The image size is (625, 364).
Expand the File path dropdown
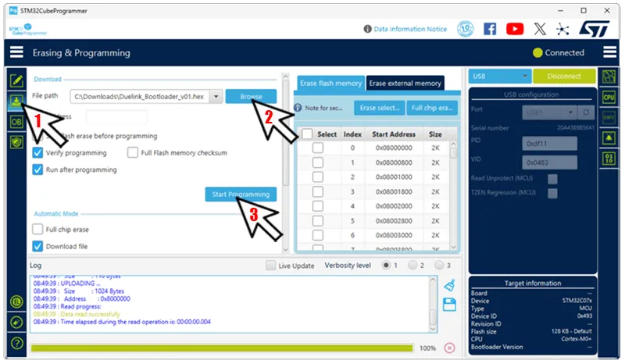tap(214, 96)
